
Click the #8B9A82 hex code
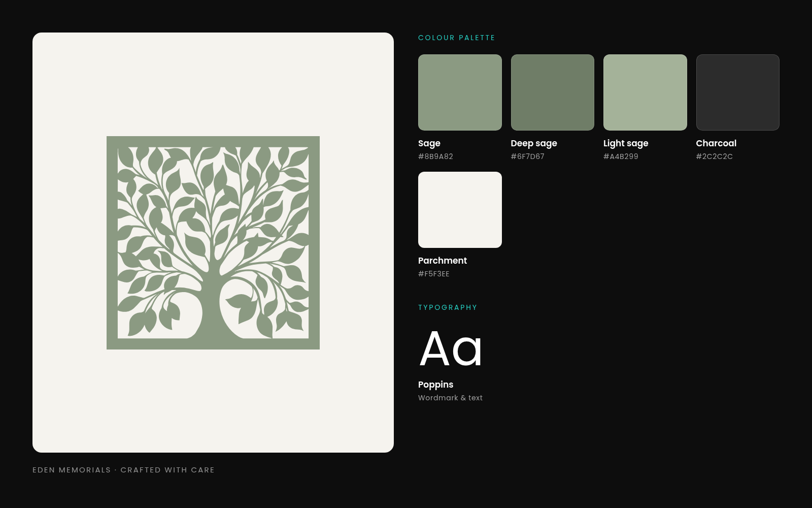[x=435, y=156]
